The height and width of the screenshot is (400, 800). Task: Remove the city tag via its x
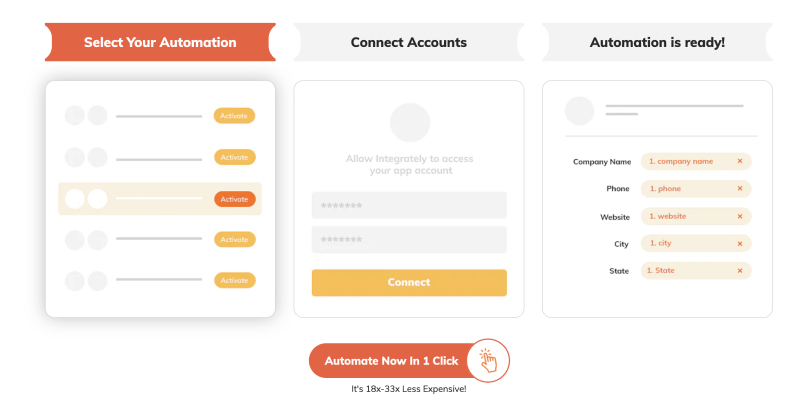pos(740,243)
